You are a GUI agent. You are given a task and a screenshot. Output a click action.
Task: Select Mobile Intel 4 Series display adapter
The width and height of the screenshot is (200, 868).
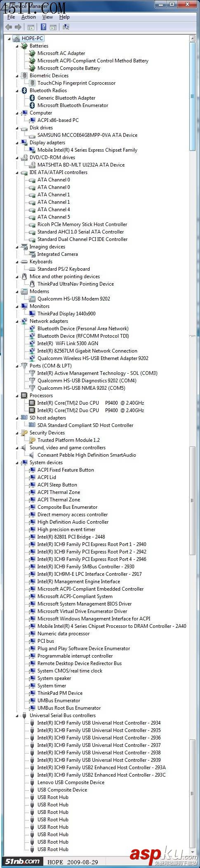click(x=87, y=150)
